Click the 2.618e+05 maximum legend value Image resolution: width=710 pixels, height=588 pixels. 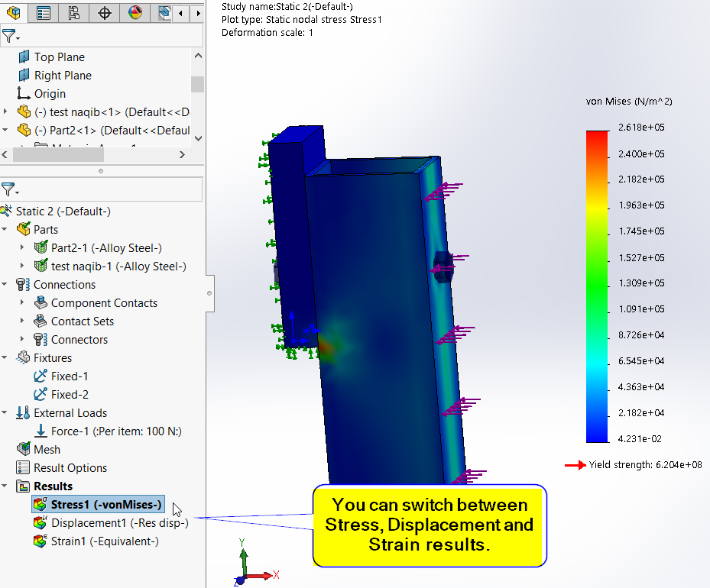[x=642, y=127]
